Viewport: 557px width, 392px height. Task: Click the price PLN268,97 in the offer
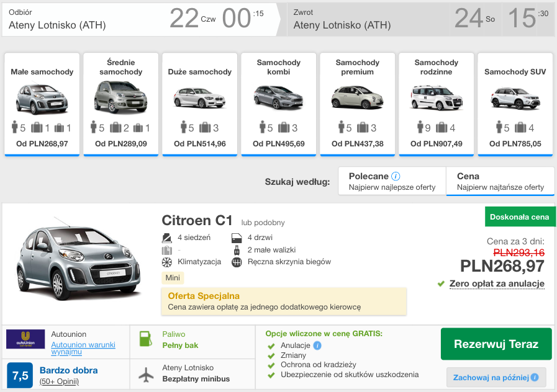(x=502, y=266)
